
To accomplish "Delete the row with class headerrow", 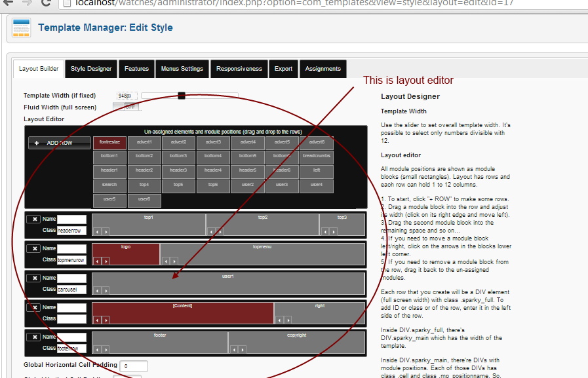I will (33, 219).
